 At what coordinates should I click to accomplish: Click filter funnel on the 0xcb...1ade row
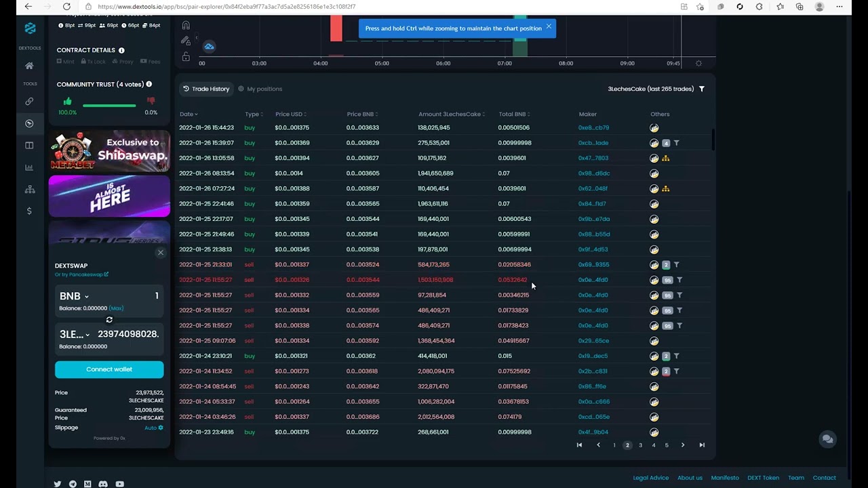676,143
